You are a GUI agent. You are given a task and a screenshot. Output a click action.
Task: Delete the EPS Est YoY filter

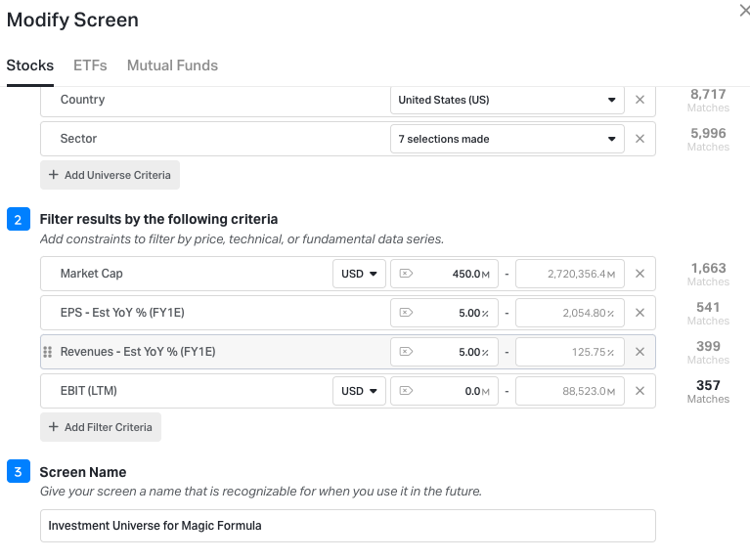point(640,313)
